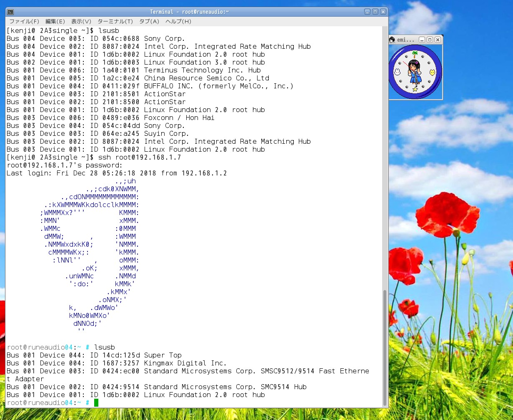Open the ターミナル(T) menu
This screenshot has height=420, width=513.
click(x=115, y=21)
